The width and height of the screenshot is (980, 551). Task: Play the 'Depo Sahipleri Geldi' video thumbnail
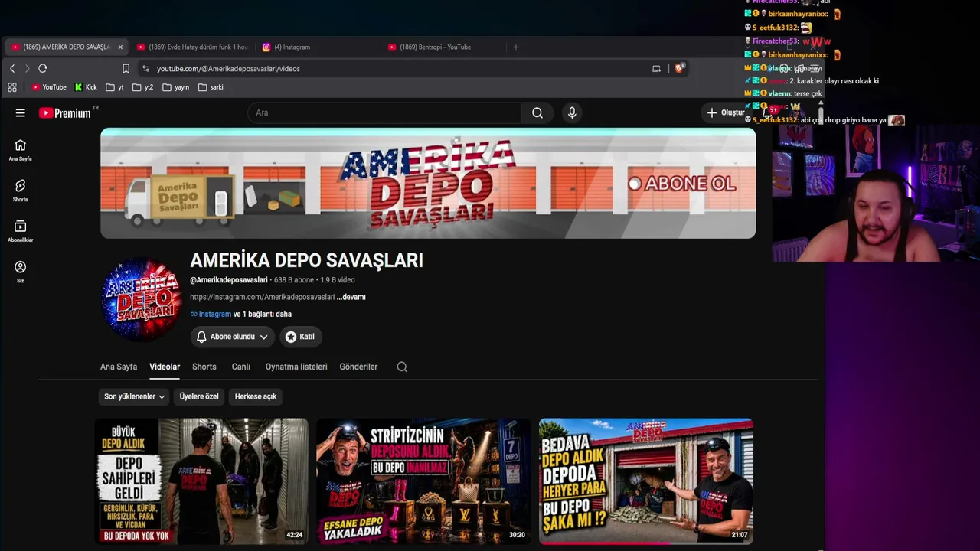click(201, 481)
